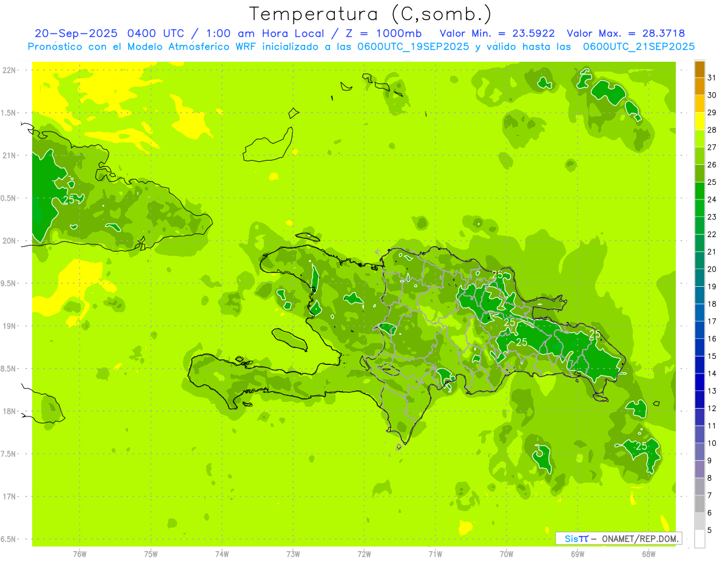Image resolution: width=728 pixels, height=562 pixels.
Task: Pick the white swatch at legend bottom
Action: (699, 538)
